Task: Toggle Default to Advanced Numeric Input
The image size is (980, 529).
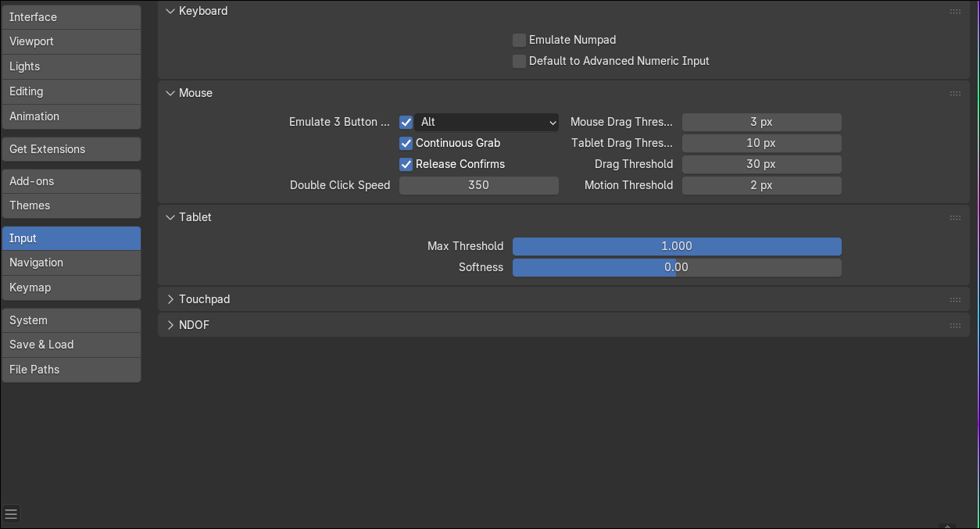Action: click(520, 61)
